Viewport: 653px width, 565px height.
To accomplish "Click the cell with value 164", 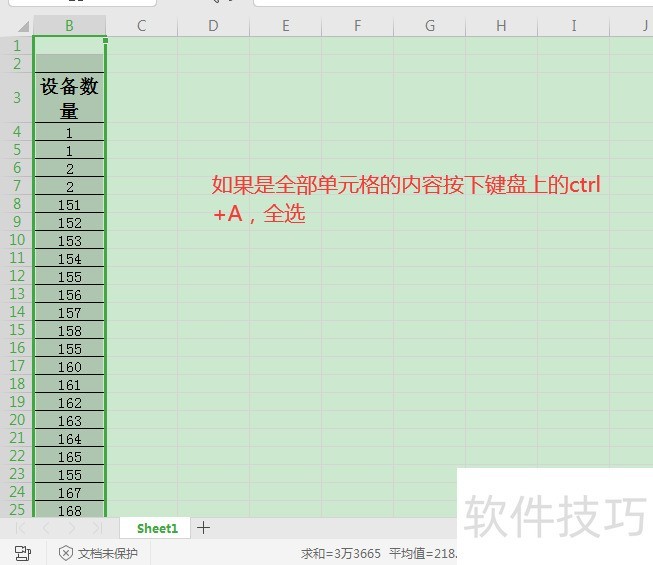I will tap(70, 438).
